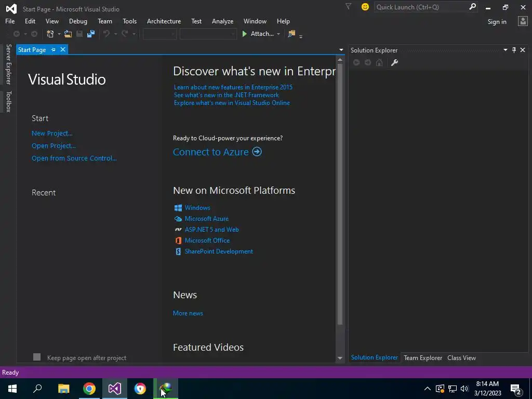The image size is (532, 399).
Task: Open the Redo history dropdown arrow
Action: (x=134, y=34)
